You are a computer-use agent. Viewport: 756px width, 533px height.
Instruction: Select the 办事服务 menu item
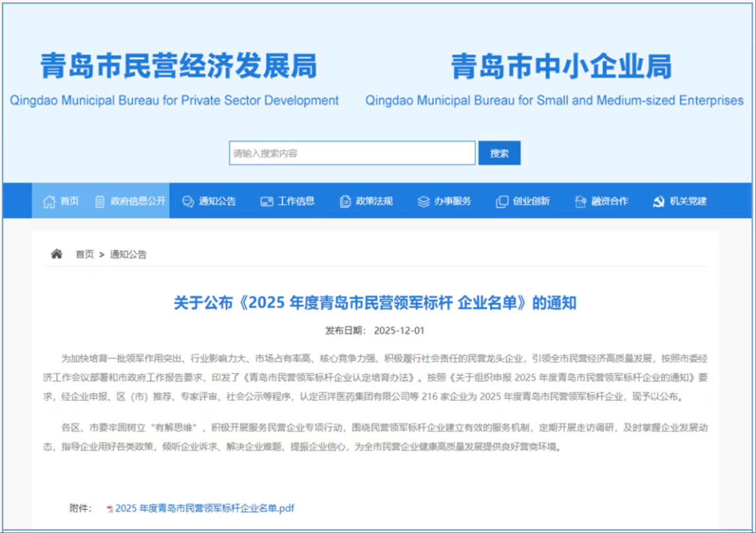[452, 201]
